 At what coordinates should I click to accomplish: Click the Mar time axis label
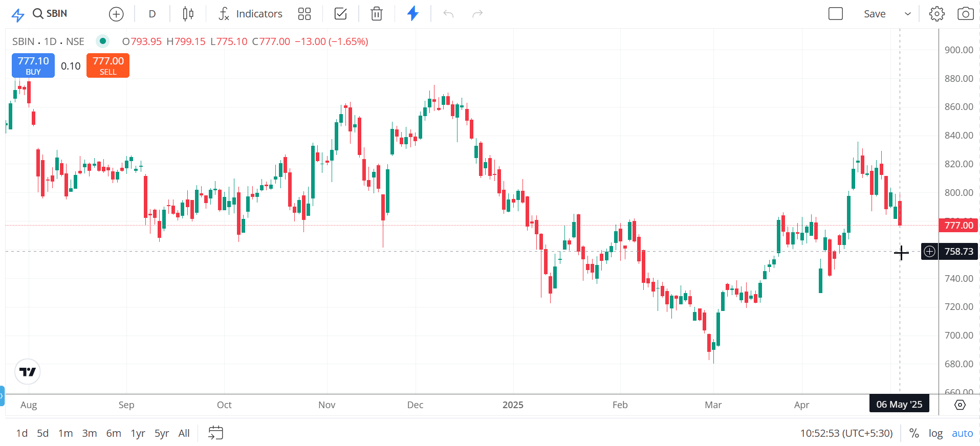click(713, 405)
